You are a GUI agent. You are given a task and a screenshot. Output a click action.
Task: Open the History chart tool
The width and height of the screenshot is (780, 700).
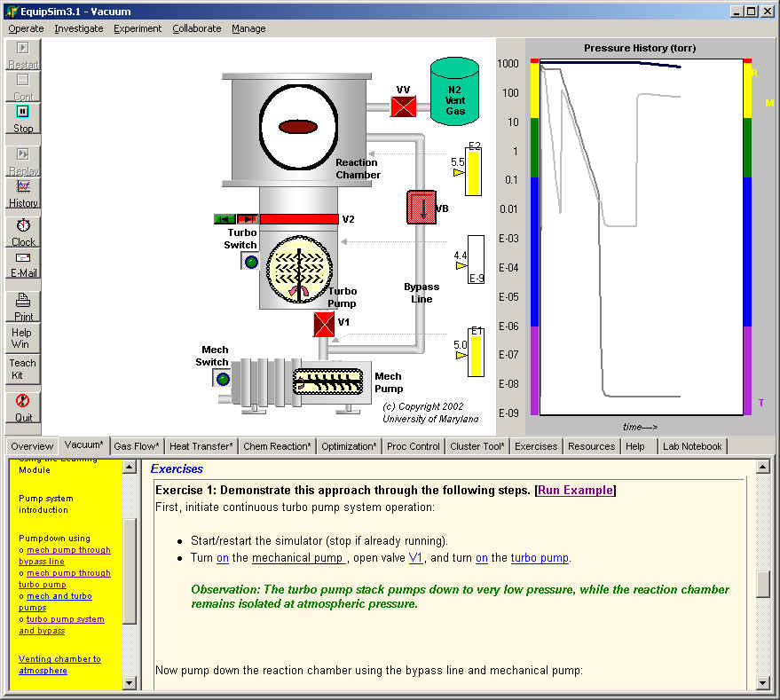click(x=22, y=193)
